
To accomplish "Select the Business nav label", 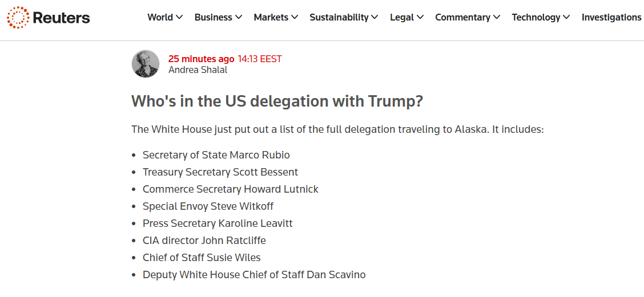I will (x=213, y=18).
